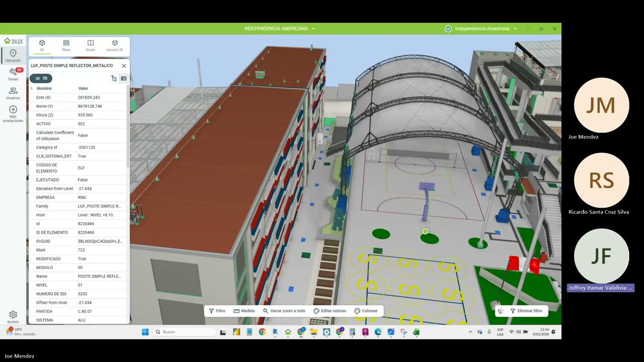The height and width of the screenshot is (362, 644).
Task: Open Calculator from the taskbar
Action: (x=352, y=332)
